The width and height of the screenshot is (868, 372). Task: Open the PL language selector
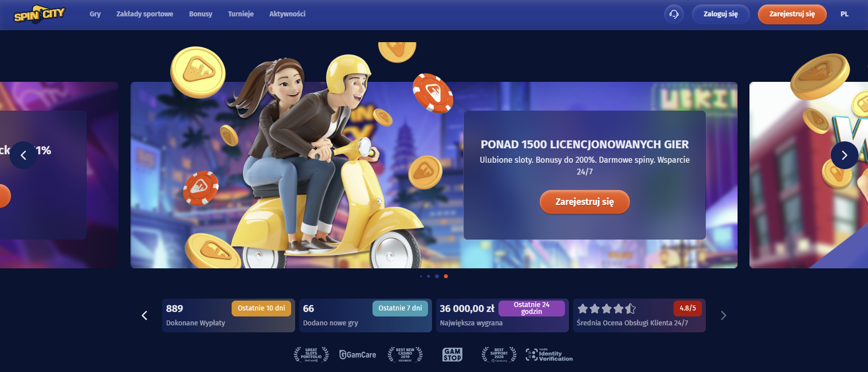click(845, 14)
